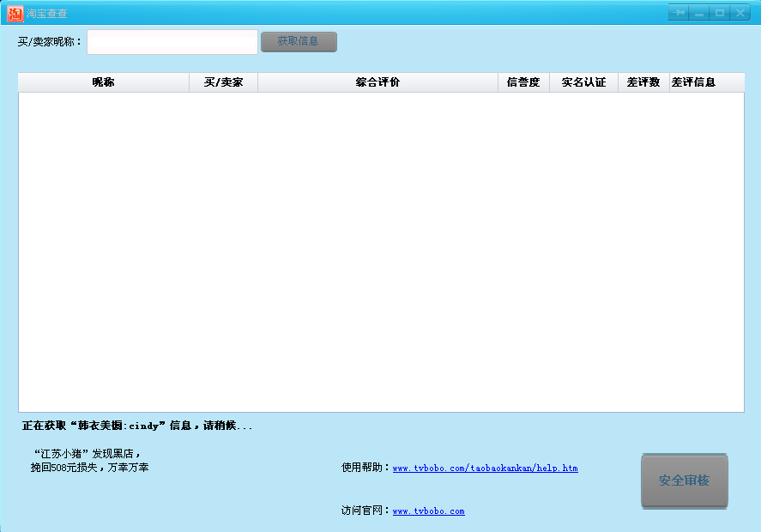Screen dimensions: 761x532
Task: Click the 差评数 column header
Action: [643, 82]
